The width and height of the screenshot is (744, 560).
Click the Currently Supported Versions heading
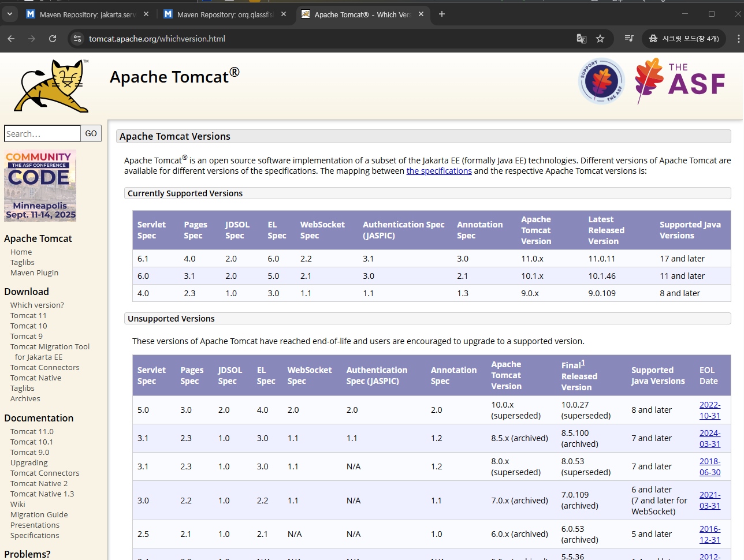pos(427,193)
